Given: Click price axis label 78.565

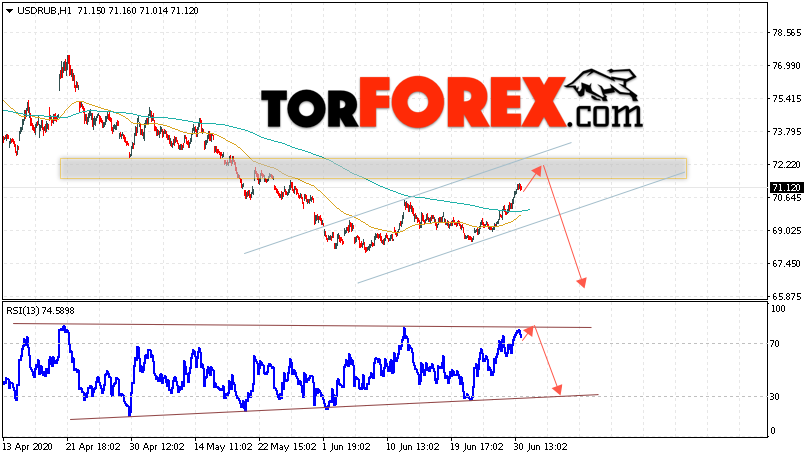Looking at the screenshot, I should click(x=786, y=32).
